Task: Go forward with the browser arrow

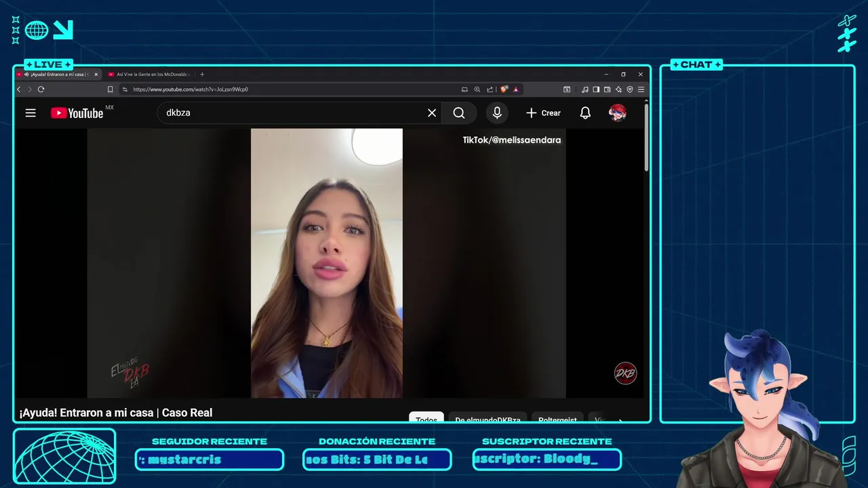Action: (30, 89)
